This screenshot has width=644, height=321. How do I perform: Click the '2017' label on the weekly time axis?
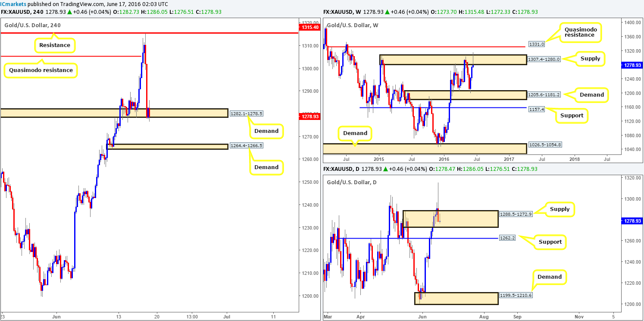tap(509, 159)
